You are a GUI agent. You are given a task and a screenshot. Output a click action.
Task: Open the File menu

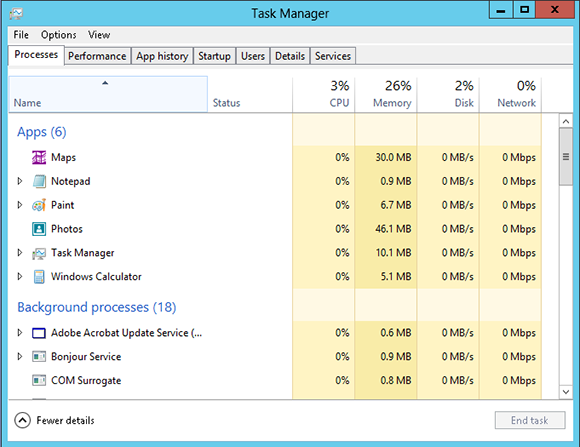click(x=21, y=35)
